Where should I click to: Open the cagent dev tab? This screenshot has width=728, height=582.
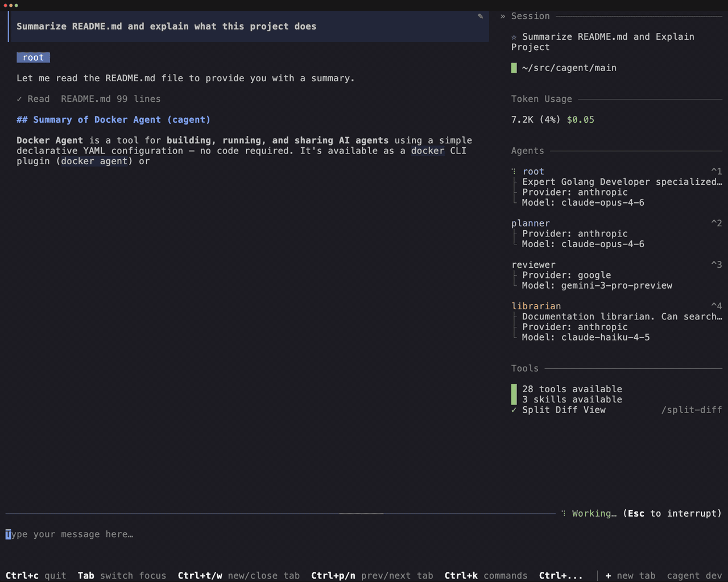[694, 576]
